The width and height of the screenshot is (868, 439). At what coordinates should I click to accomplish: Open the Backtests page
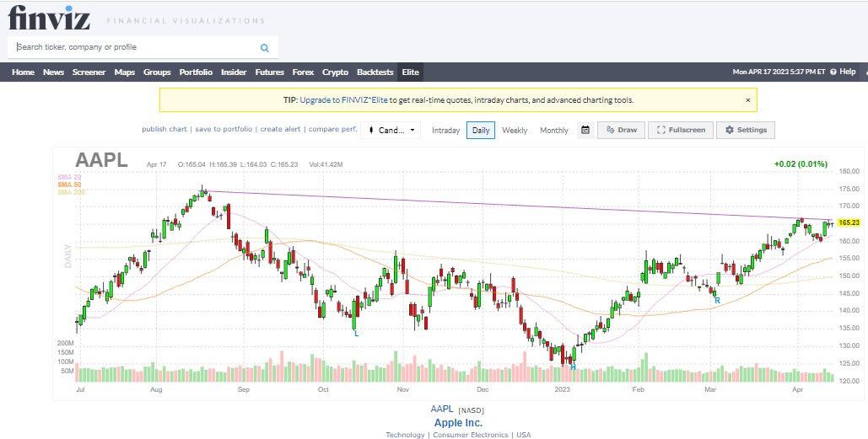click(x=375, y=72)
